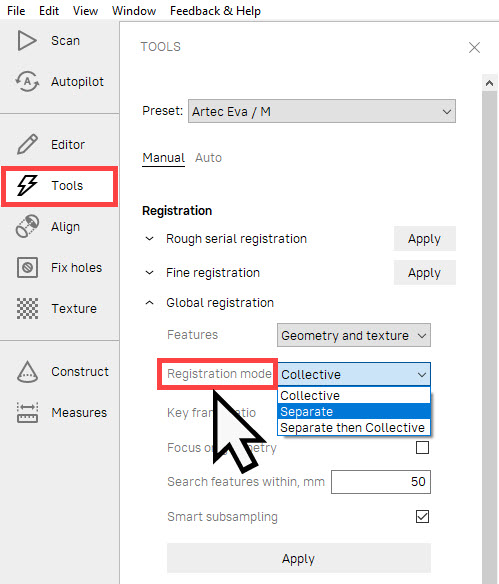Click the Construct cone icon

pos(27,371)
